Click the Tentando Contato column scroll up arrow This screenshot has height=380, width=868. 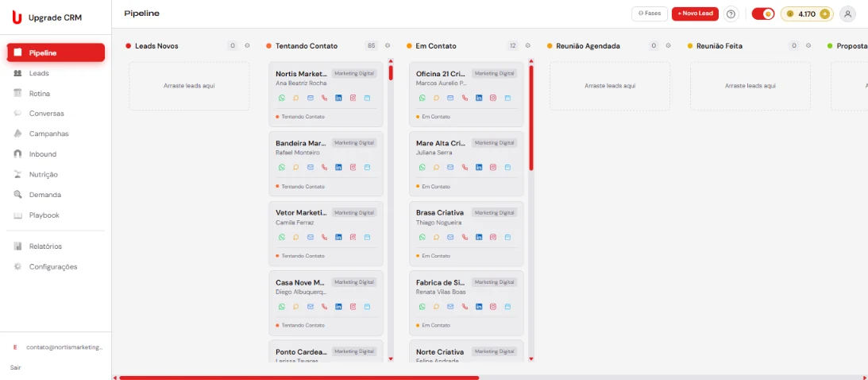tap(391, 61)
